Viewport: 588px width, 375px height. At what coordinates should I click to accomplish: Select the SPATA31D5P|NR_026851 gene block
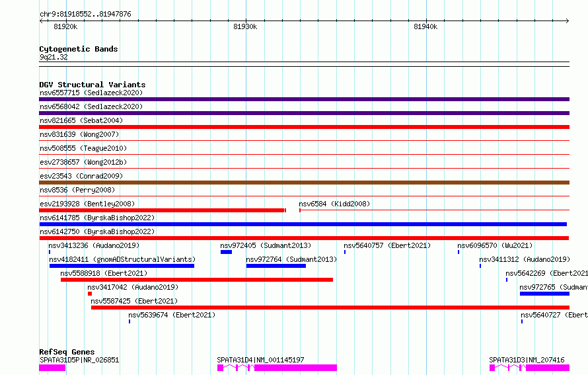(x=52, y=368)
